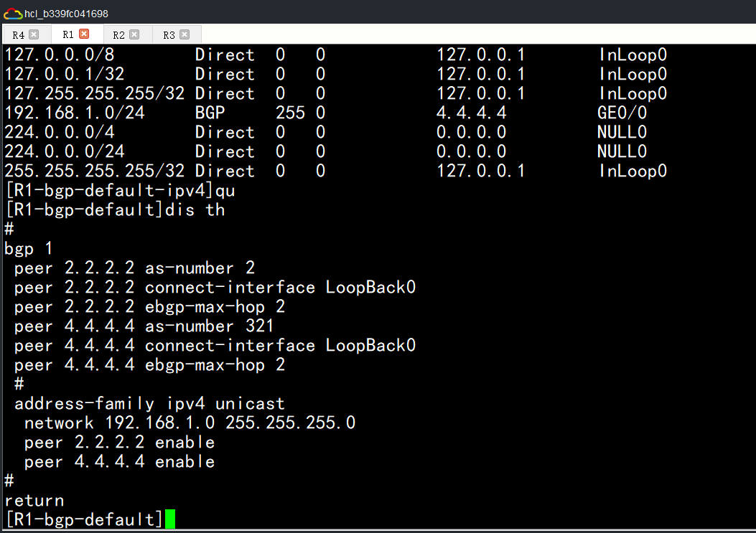Close the R4 terminal tab
This screenshot has height=533, width=756.
[x=34, y=34]
